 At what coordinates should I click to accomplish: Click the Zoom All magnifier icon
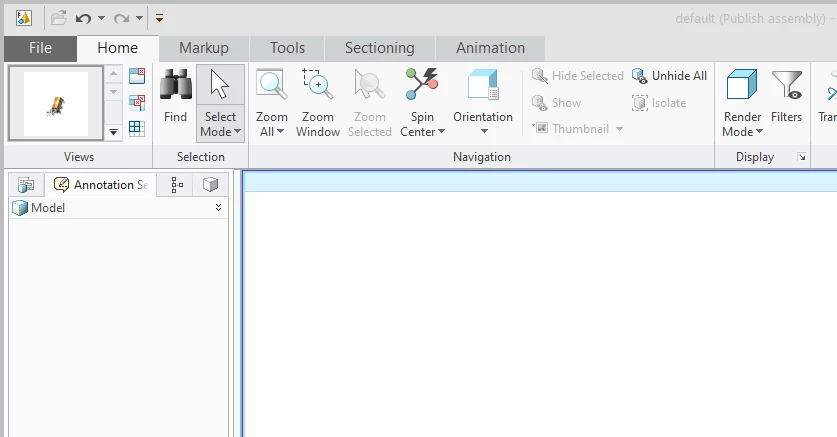pyautogui.click(x=272, y=85)
